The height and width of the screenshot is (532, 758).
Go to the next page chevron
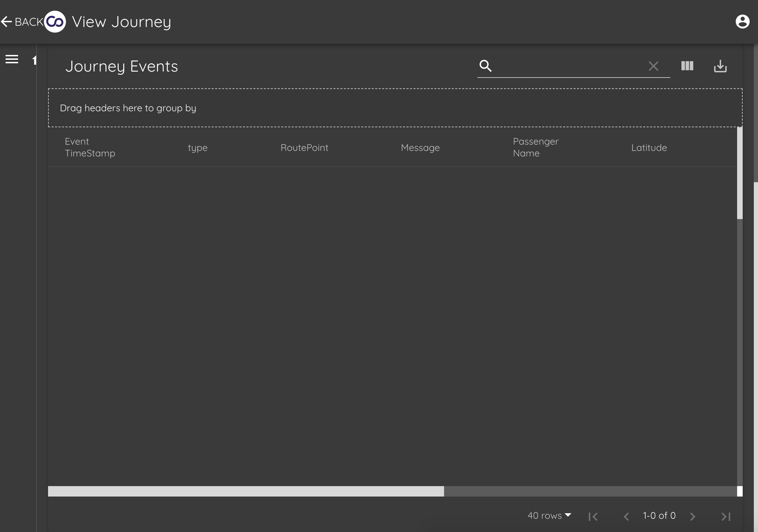[692, 516]
